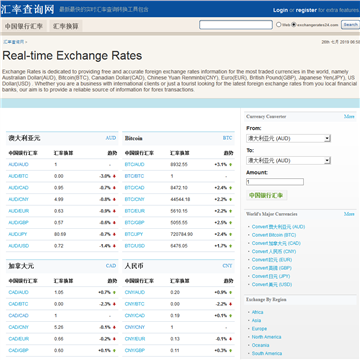Open the Convert Bitcoin (BTC) link
The image size is (360, 360).
tap(274, 235)
